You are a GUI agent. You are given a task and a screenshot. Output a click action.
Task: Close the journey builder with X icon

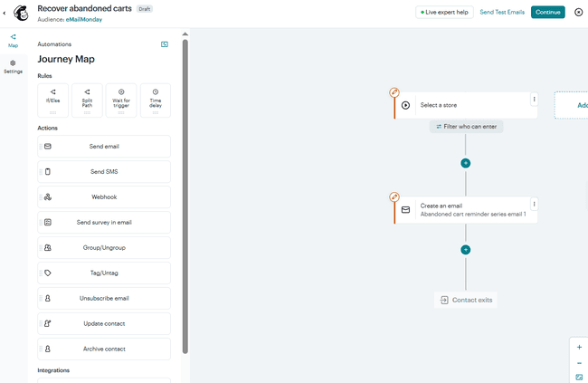(x=578, y=13)
